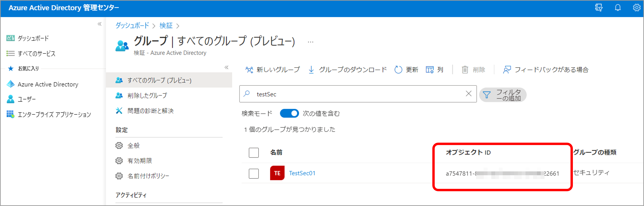The width and height of the screenshot is (644, 206).
Task: Click the settings gear in the top bar
Action: click(x=637, y=8)
